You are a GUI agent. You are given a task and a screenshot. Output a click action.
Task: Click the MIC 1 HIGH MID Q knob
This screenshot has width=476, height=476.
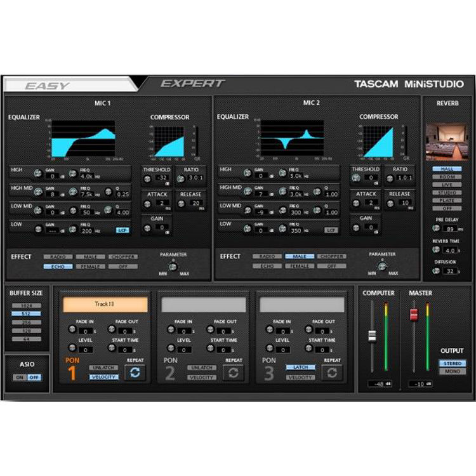coord(109,192)
